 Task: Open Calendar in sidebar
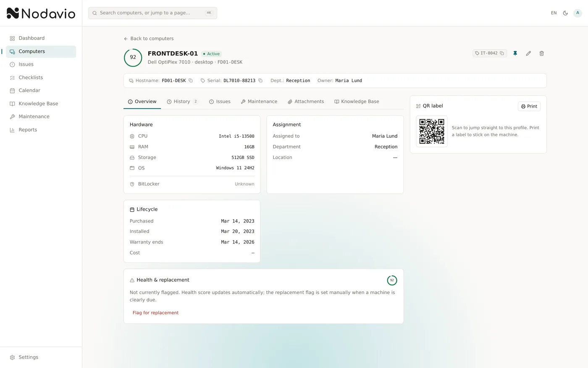click(41, 90)
